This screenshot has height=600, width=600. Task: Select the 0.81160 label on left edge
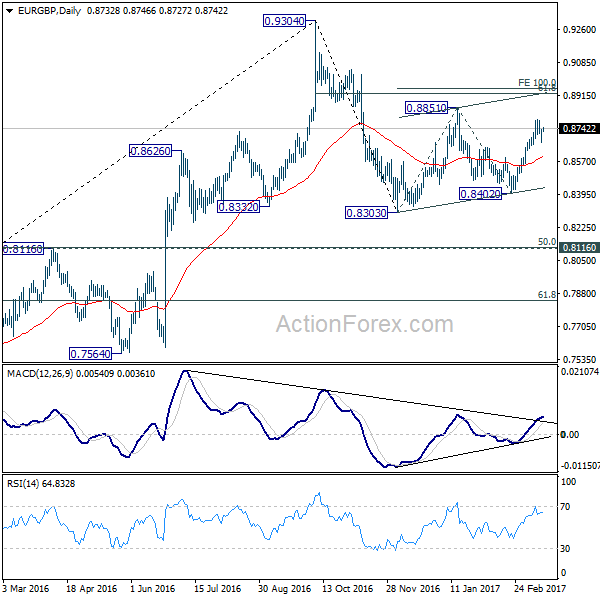pyautogui.click(x=23, y=249)
